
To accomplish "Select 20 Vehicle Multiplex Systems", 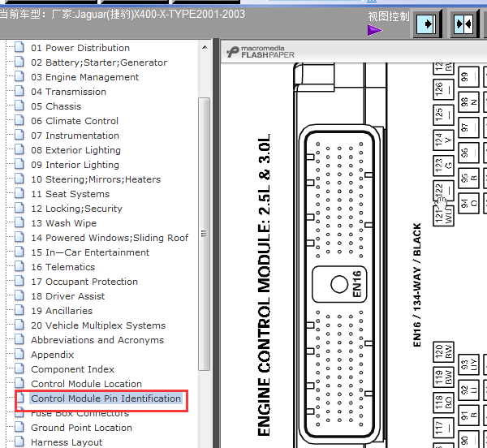I will [x=97, y=325].
